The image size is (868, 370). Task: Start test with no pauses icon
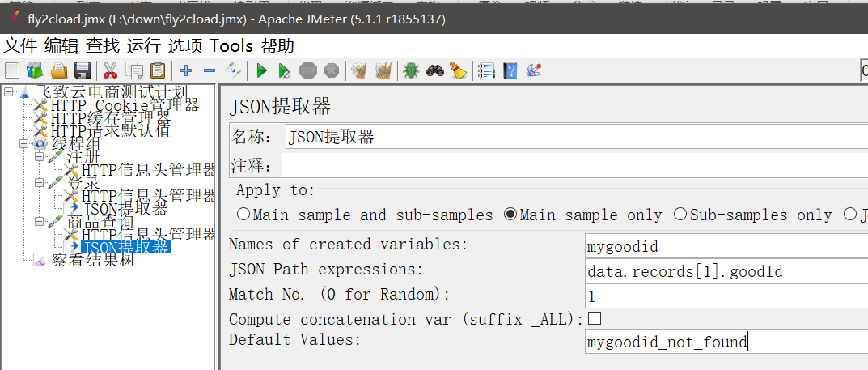pos(285,70)
